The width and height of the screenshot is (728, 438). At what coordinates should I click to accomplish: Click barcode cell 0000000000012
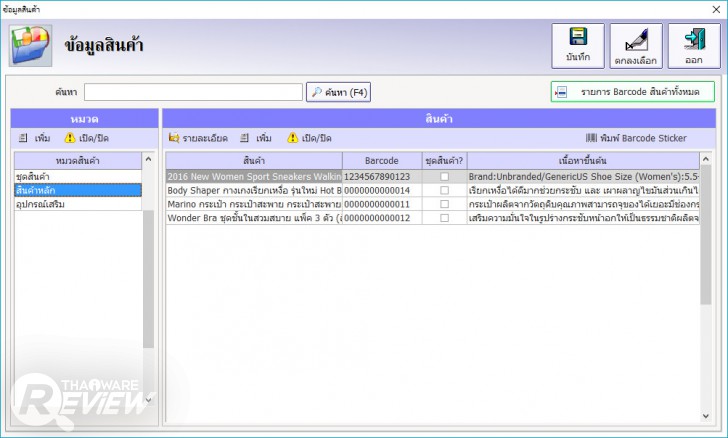pyautogui.click(x=382, y=218)
